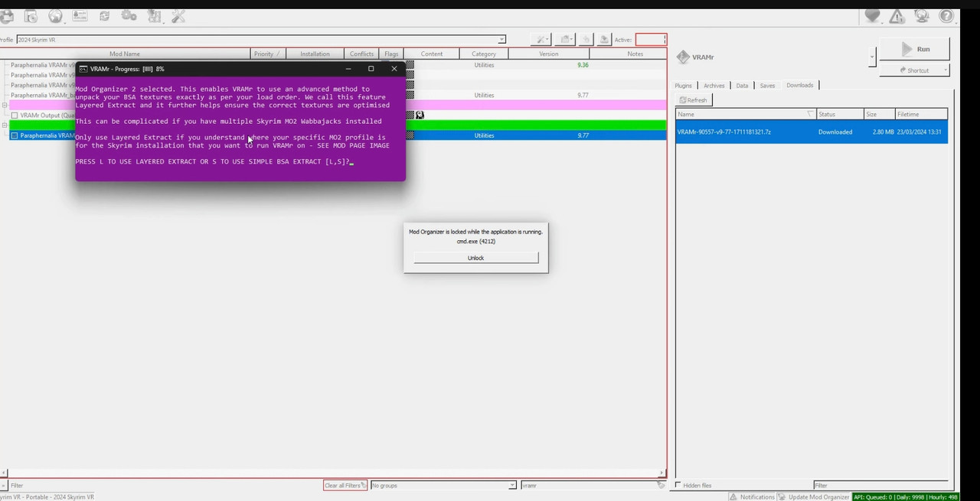Click the clear filter icon beside vramr field

tap(661, 485)
